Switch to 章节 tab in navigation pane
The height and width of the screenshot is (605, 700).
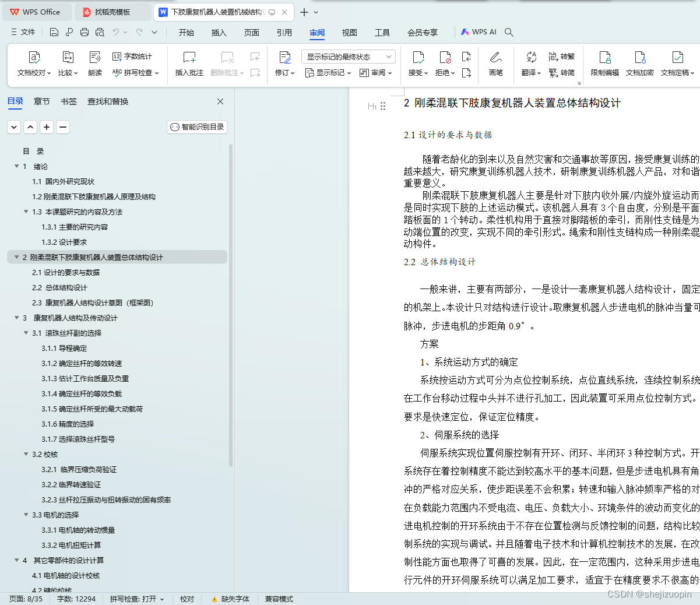tap(42, 101)
